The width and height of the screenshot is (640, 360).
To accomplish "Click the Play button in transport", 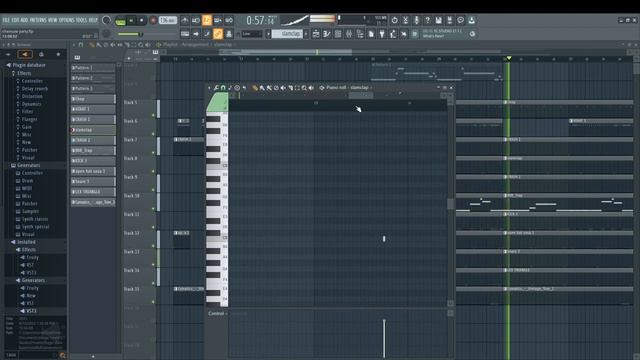I will (x=131, y=20).
